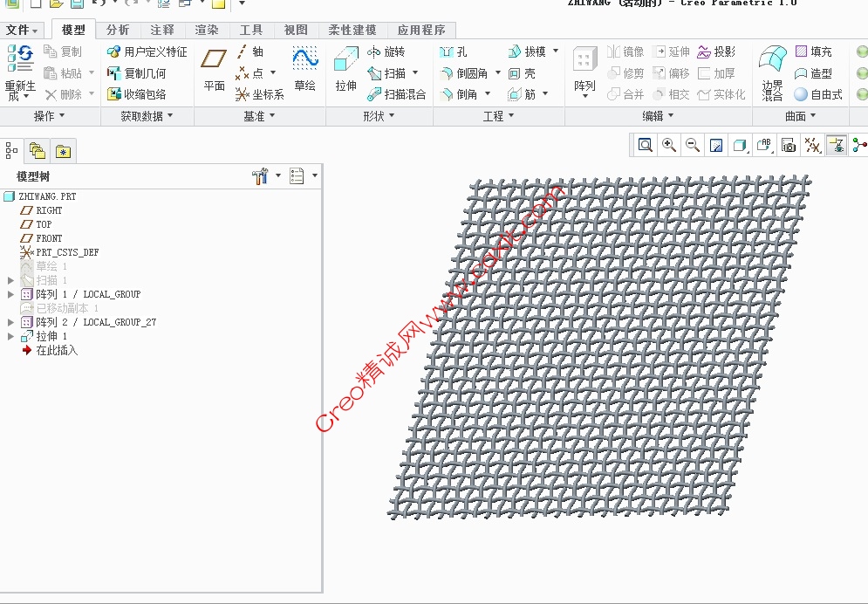Click the Refit view icon
Screen dimensions: 868x604
coord(646,145)
